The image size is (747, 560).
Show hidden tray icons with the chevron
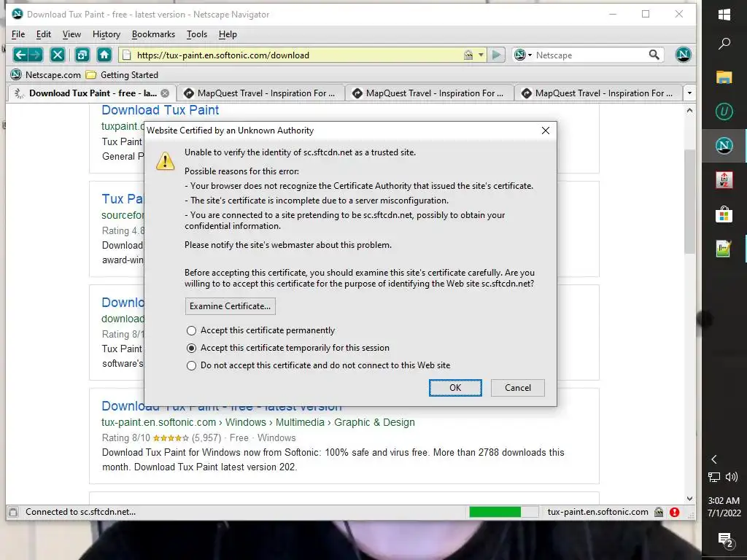click(713, 459)
